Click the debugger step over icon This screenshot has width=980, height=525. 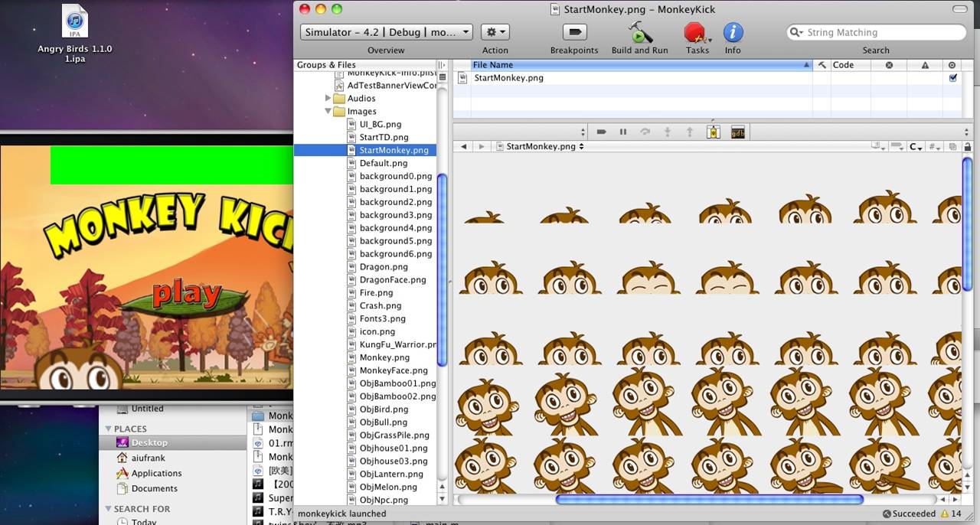645,132
